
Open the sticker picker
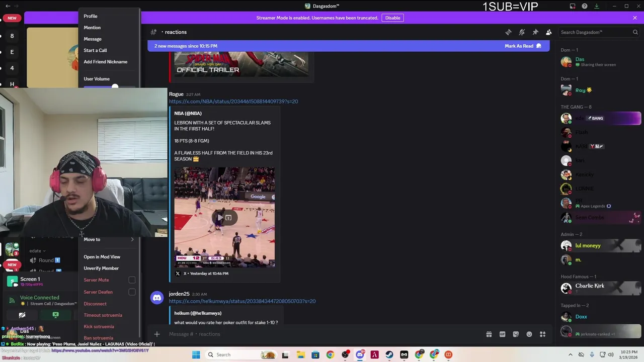516,334
